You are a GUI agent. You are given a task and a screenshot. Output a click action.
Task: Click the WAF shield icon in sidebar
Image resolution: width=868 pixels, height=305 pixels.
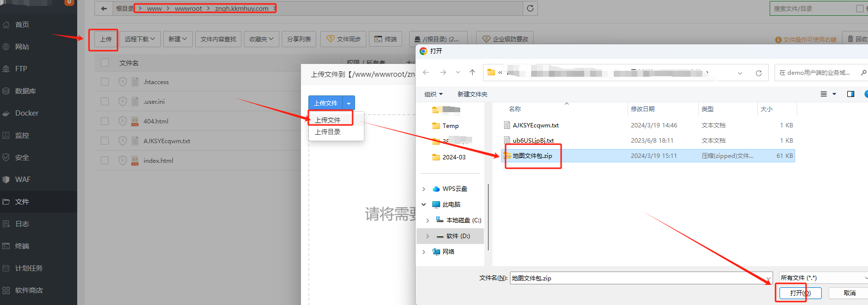click(x=6, y=180)
